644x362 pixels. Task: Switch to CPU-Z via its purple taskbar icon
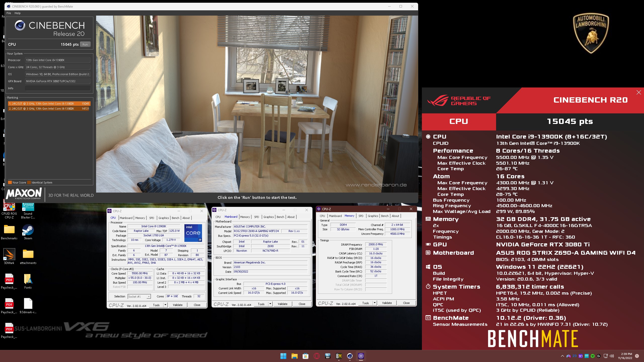pos(361,356)
